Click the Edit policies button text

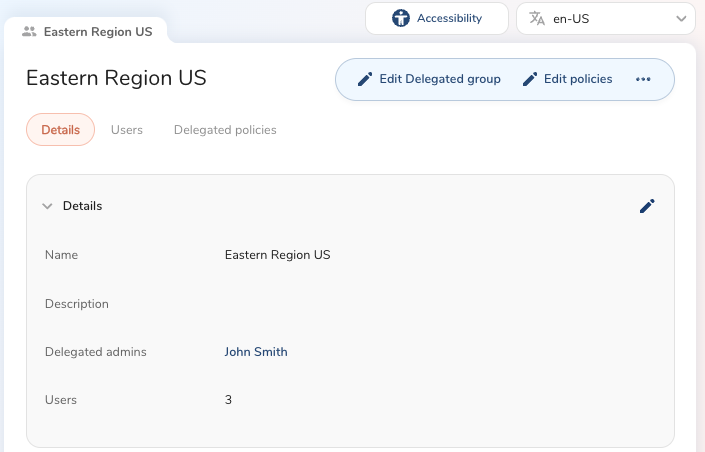tap(578, 79)
